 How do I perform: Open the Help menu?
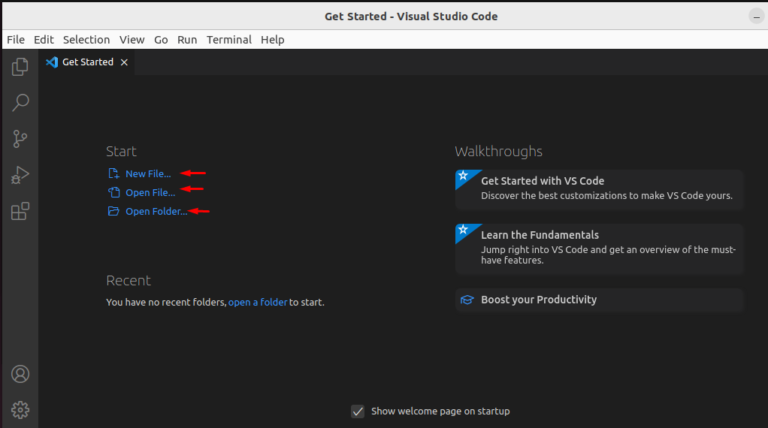coord(272,40)
